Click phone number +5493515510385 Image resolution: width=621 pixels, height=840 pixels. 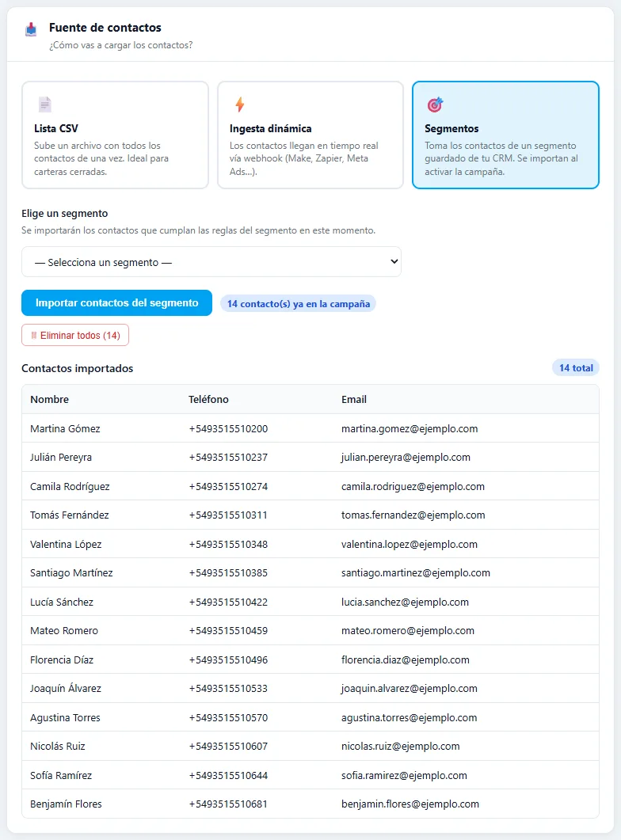click(x=228, y=573)
